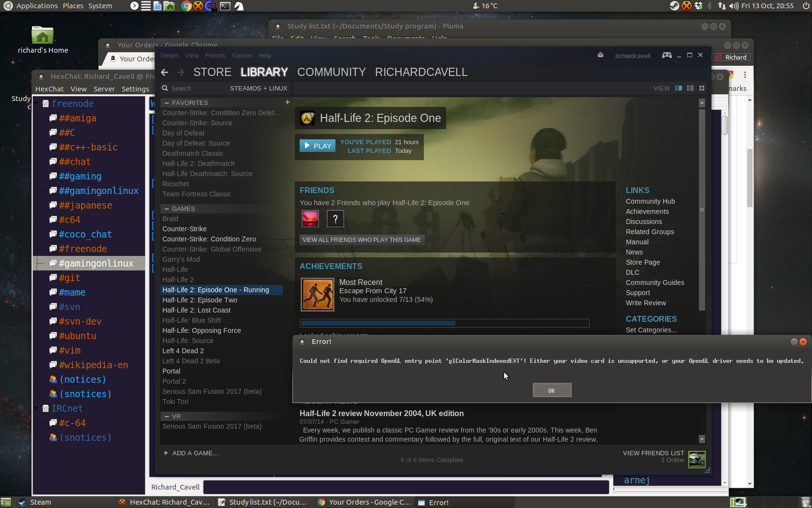Open the file manager home launcher in the top panel

(169, 6)
